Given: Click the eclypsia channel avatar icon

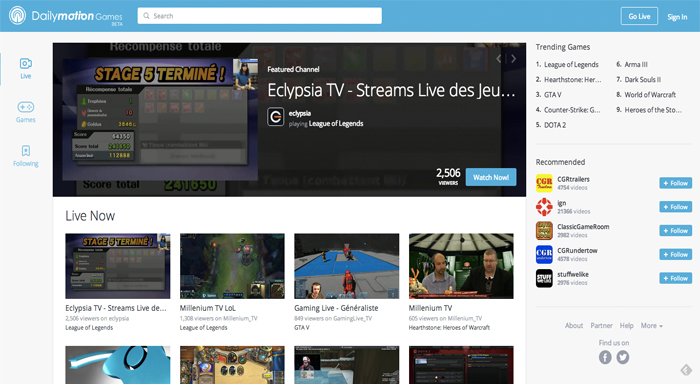Looking at the screenshot, I should 275,117.
